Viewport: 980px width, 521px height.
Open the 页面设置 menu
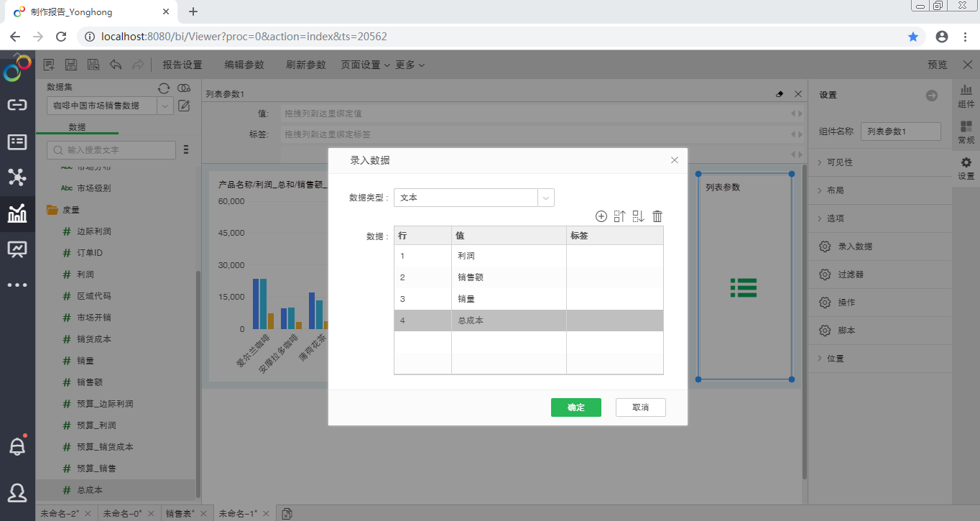coord(365,65)
